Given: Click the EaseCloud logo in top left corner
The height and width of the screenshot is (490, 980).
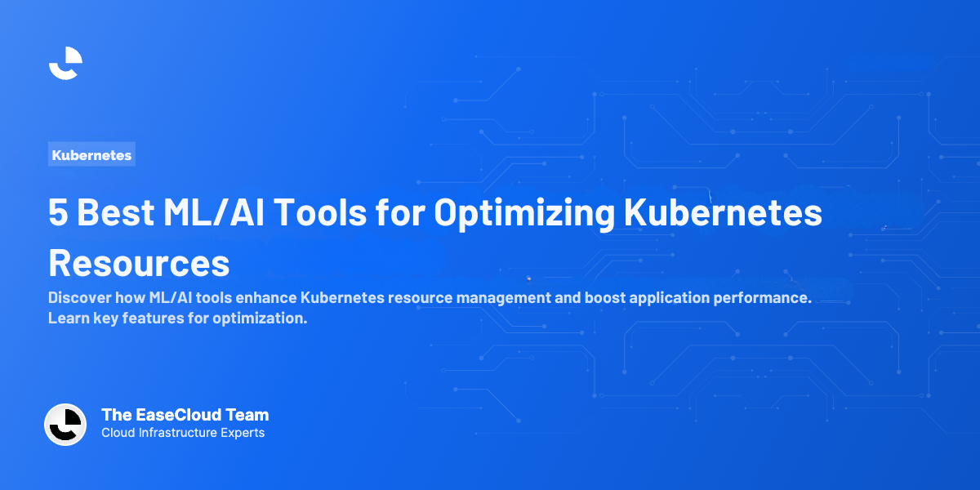Looking at the screenshot, I should (65, 62).
